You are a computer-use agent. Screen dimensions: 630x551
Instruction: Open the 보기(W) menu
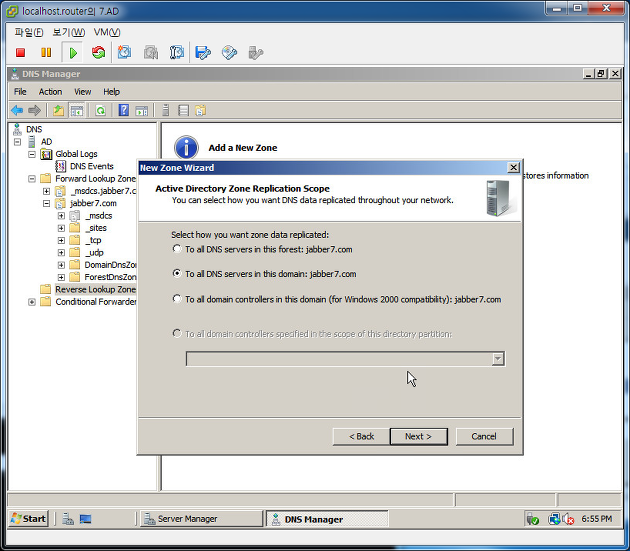pos(69,32)
